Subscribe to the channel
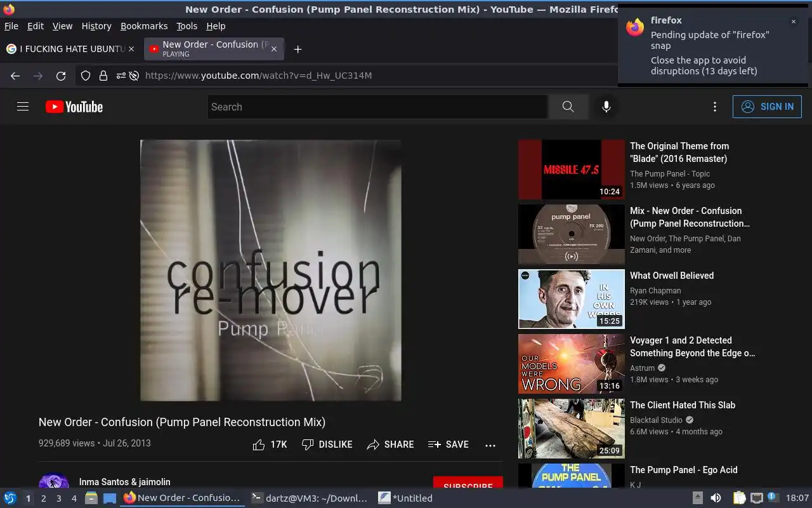This screenshot has width=812, height=508. pos(468,484)
